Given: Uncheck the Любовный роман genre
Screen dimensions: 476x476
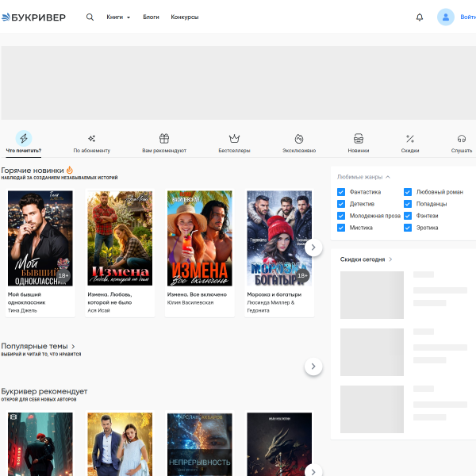Looking at the screenshot, I should pos(408,192).
